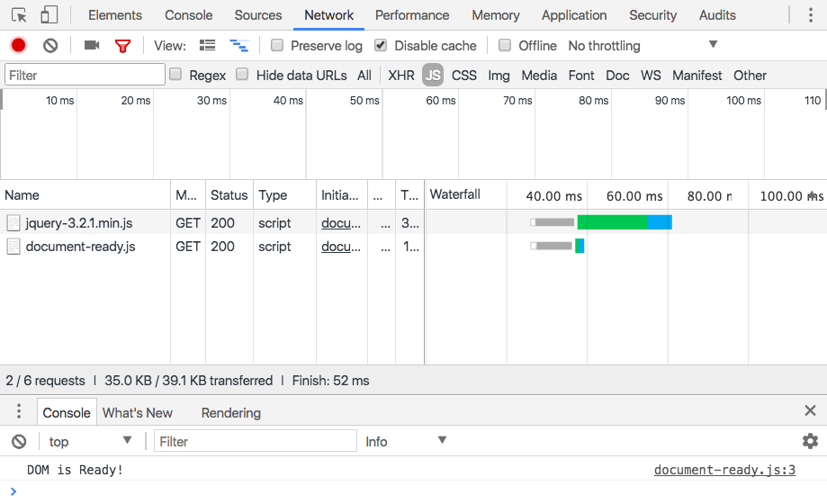Filter requests by XHR
Image resolution: width=827 pixels, height=504 pixels.
tap(401, 76)
